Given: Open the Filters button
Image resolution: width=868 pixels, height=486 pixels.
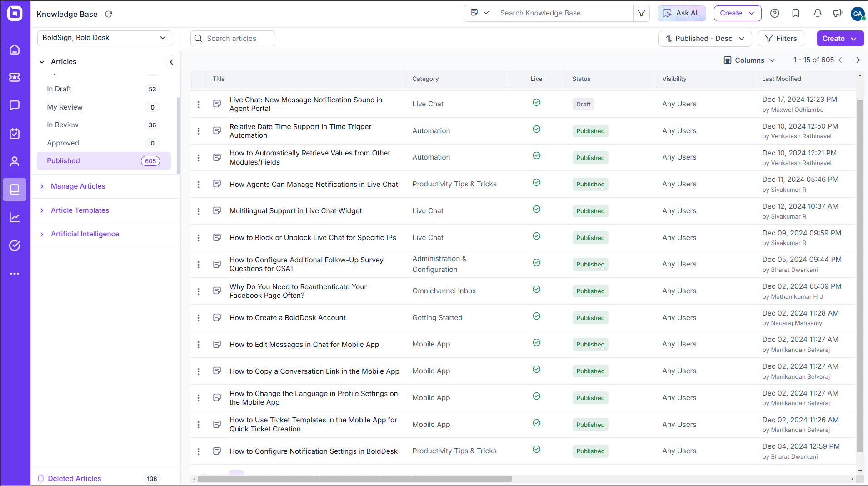Looking at the screenshot, I should pyautogui.click(x=781, y=39).
